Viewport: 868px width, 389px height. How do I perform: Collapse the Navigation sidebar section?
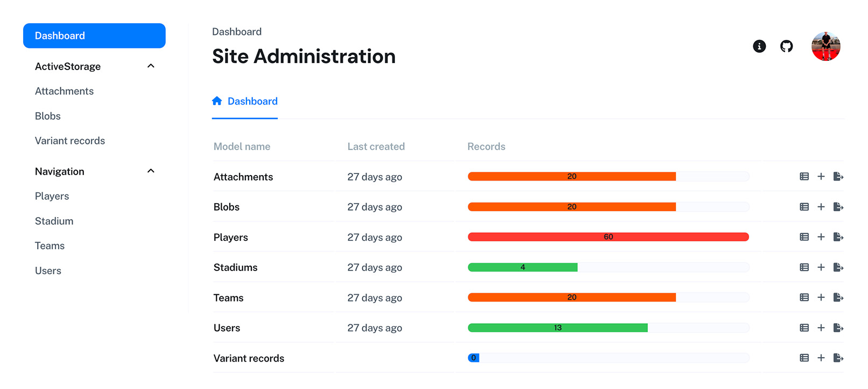coord(151,171)
